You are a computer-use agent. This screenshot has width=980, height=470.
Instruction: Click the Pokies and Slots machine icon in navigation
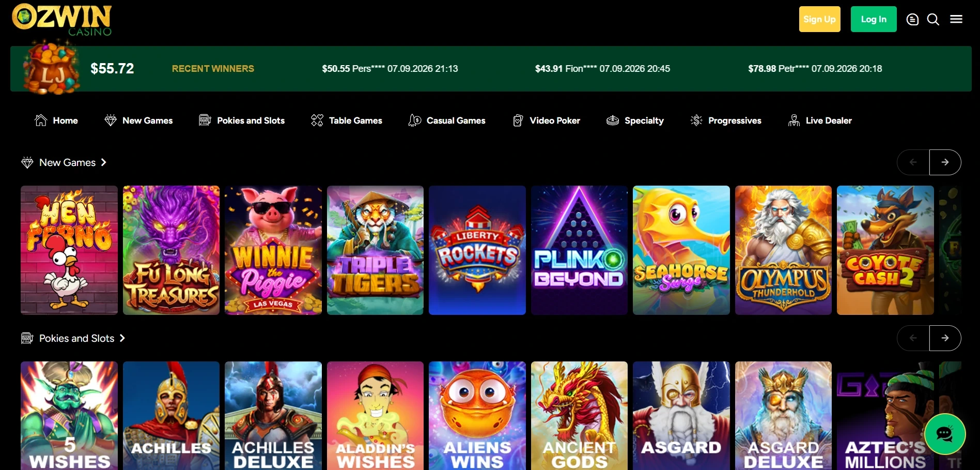pyautogui.click(x=205, y=120)
